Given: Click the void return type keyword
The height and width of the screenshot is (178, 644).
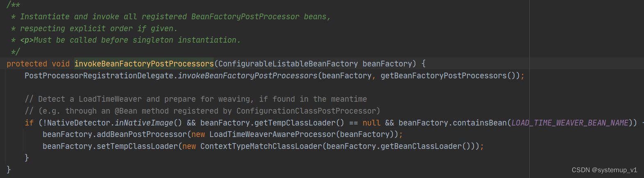Looking at the screenshot, I should click(x=61, y=64).
